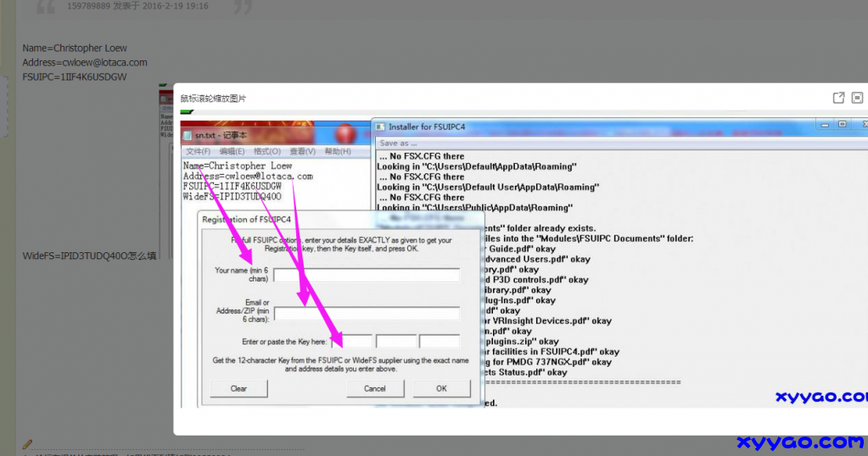
Task: Confirm registration with the OK button
Action: coord(441,388)
